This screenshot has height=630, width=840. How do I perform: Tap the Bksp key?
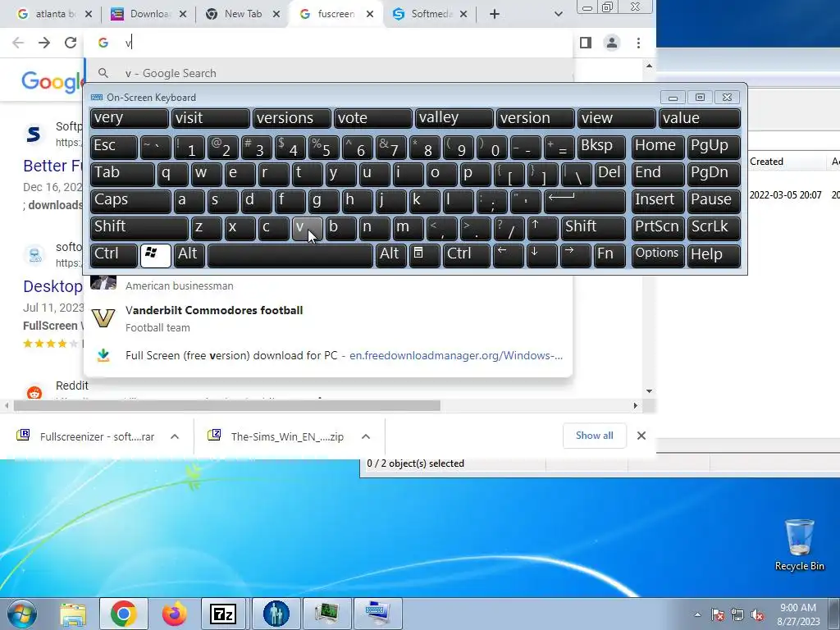click(601, 146)
